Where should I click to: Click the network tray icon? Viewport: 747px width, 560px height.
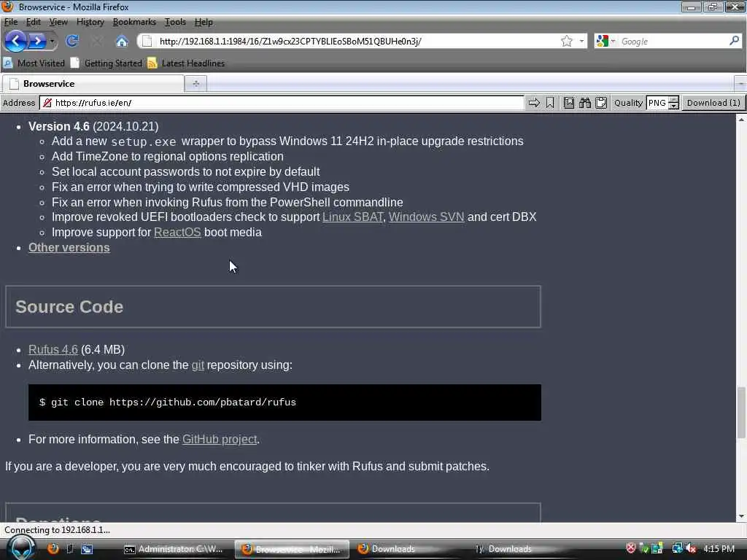pos(677,548)
